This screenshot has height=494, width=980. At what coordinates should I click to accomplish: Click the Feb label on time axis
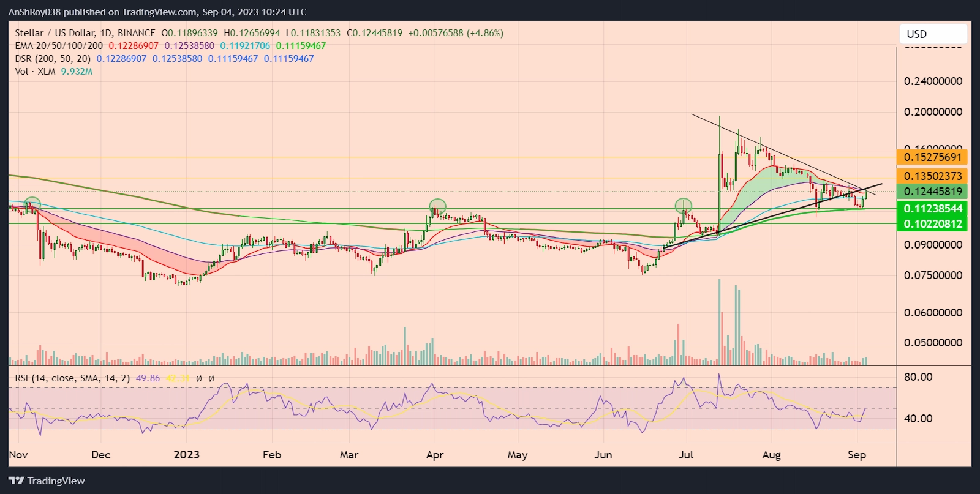pyautogui.click(x=271, y=455)
